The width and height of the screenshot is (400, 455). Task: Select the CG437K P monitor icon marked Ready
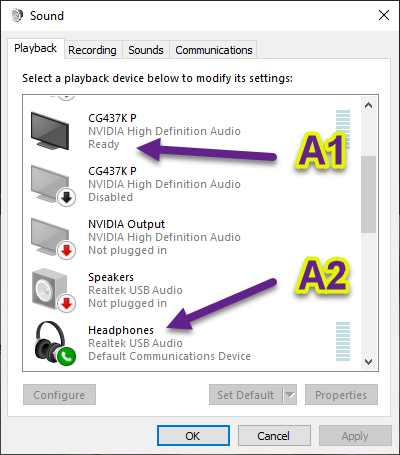(50, 131)
